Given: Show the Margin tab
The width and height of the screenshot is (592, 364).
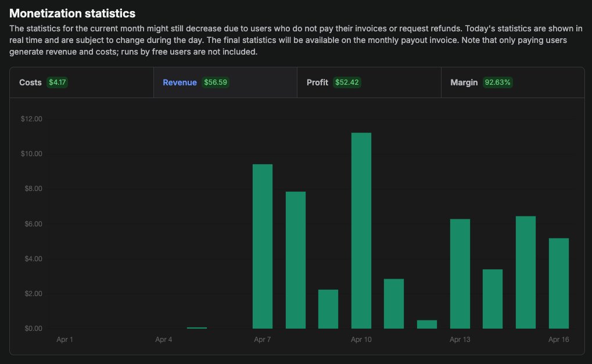Looking at the screenshot, I should [x=513, y=82].
